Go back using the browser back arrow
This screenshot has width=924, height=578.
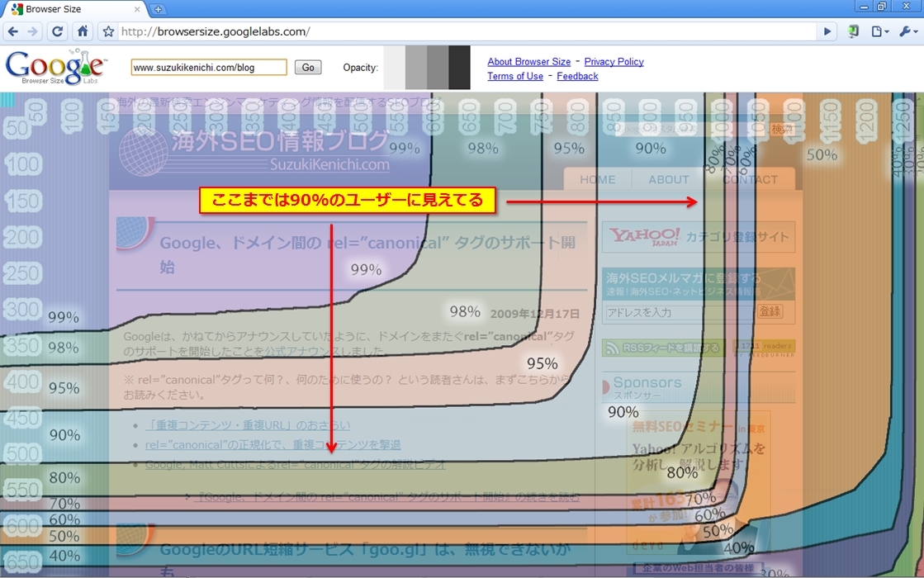click(13, 32)
